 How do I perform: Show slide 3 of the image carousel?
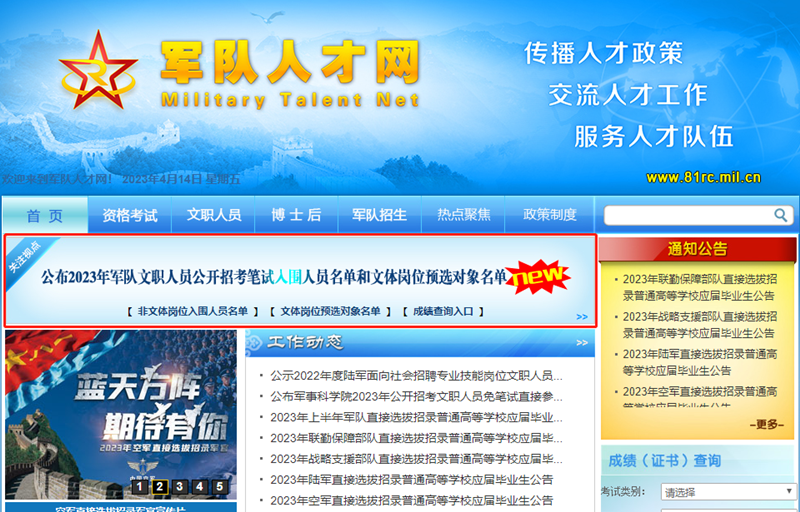pos(179,487)
